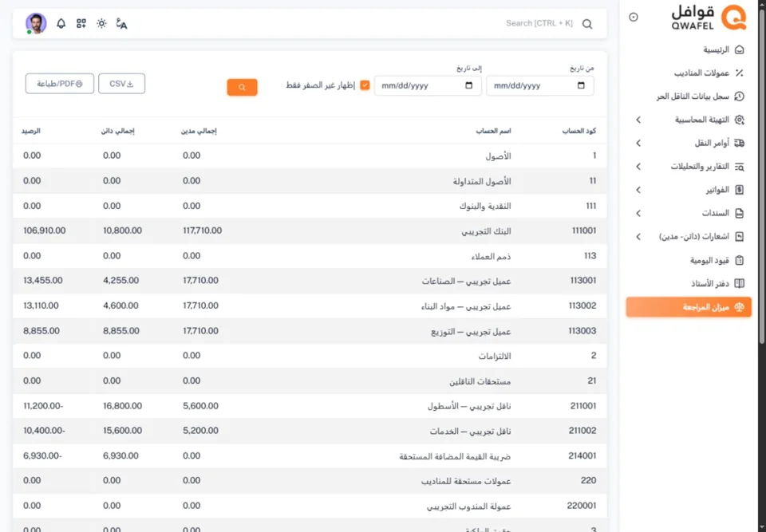Click the PDF/طباعة print button

pos(60,84)
